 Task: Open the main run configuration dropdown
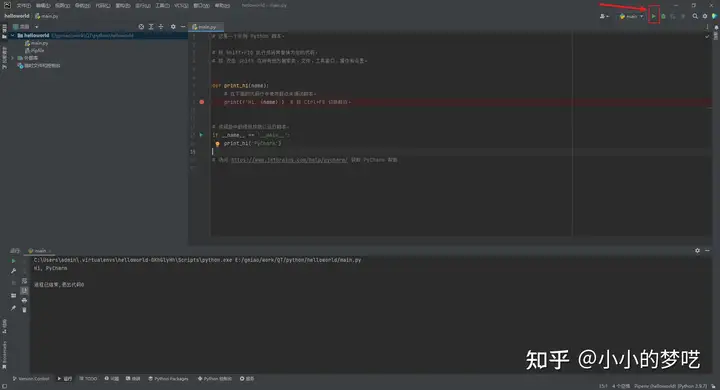[x=632, y=16]
